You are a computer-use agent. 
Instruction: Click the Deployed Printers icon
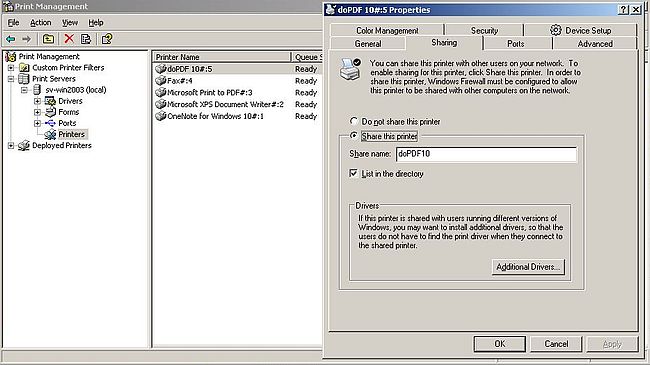click(24, 146)
